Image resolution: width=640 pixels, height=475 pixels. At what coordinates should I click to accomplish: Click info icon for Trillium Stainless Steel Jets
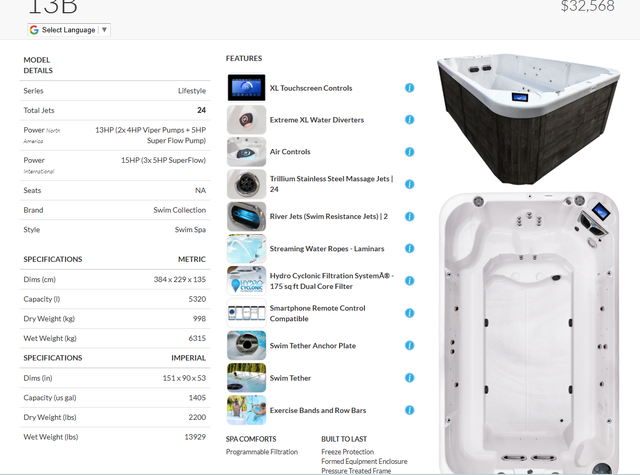[x=409, y=184]
